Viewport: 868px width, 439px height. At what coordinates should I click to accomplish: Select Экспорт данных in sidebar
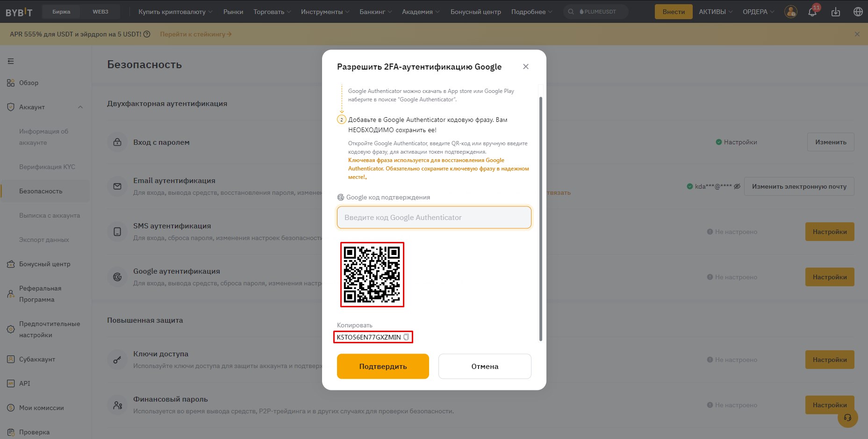(x=44, y=240)
